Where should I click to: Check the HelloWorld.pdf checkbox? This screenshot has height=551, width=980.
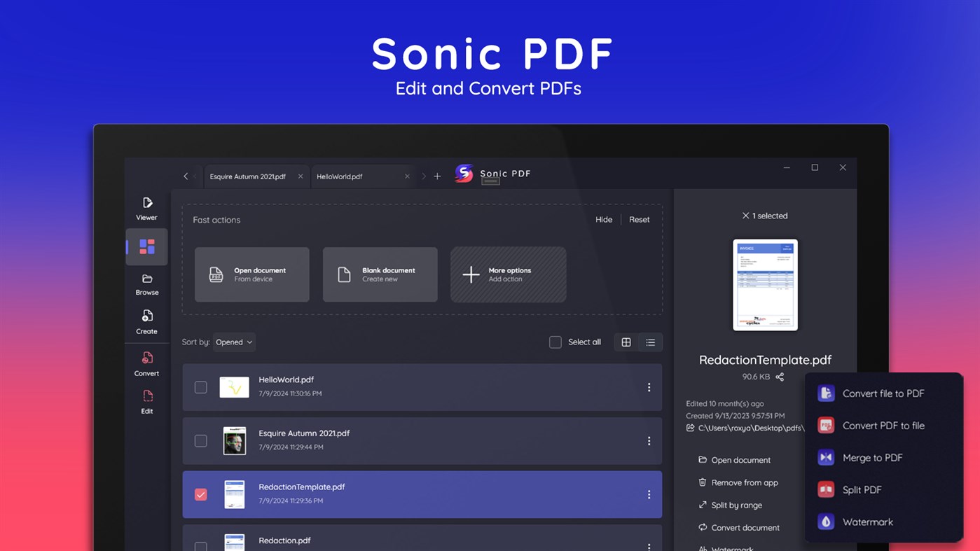tap(200, 386)
